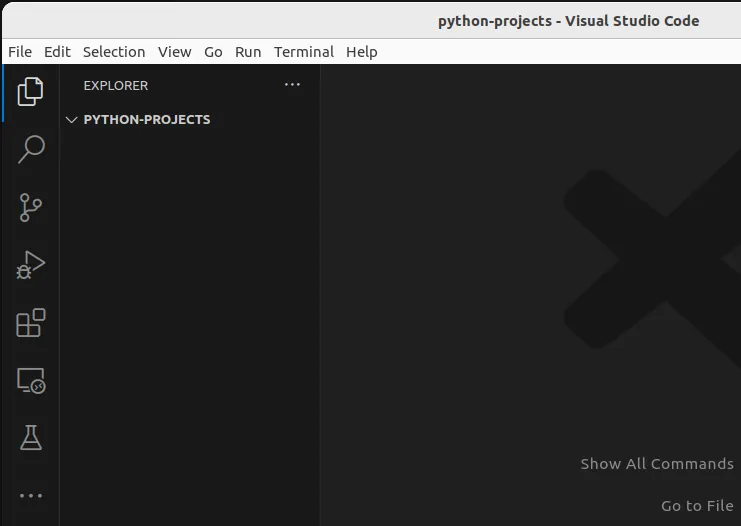Open the Run and Debug view

click(x=31, y=265)
